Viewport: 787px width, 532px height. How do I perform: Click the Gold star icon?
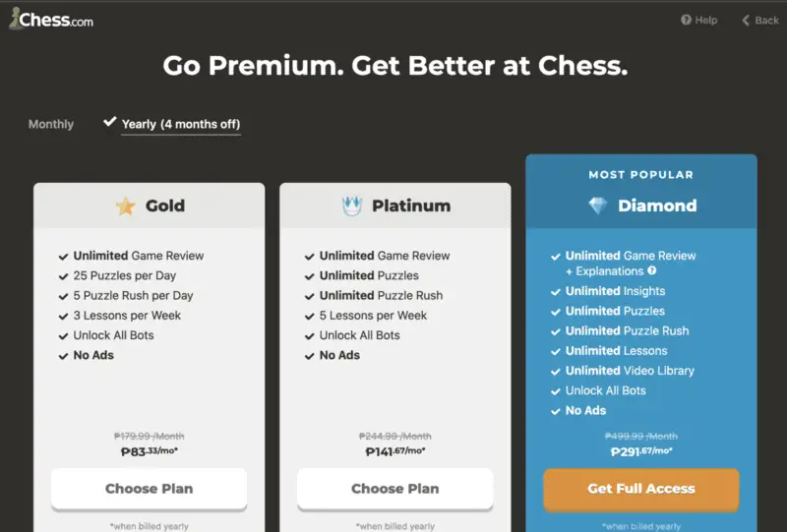(x=126, y=206)
